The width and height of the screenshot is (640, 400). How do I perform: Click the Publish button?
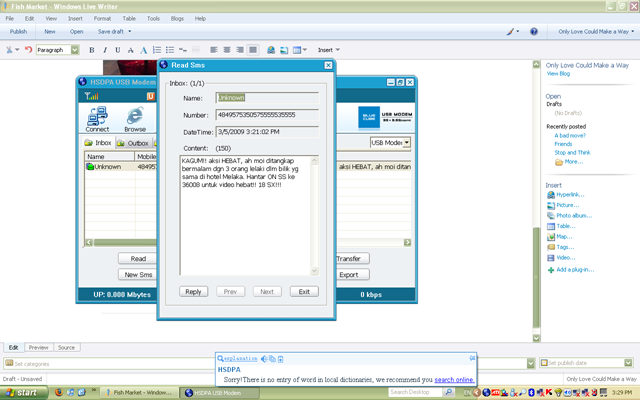pos(18,31)
